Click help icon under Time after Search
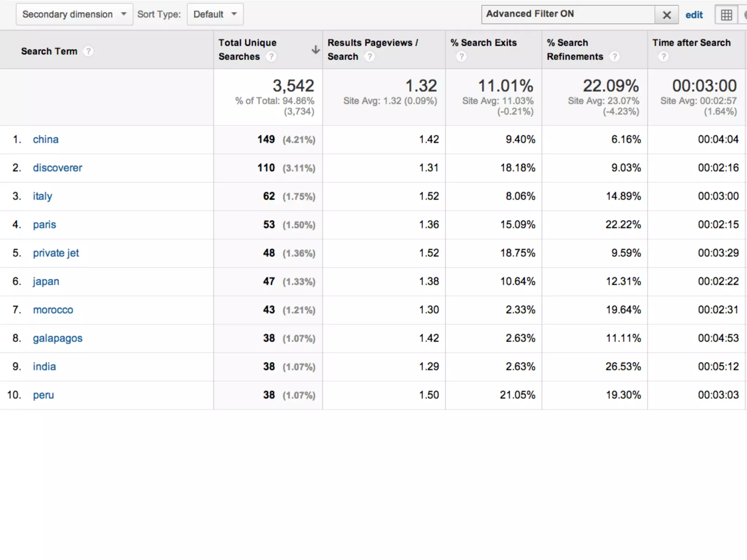The height and width of the screenshot is (560, 747). tap(663, 57)
